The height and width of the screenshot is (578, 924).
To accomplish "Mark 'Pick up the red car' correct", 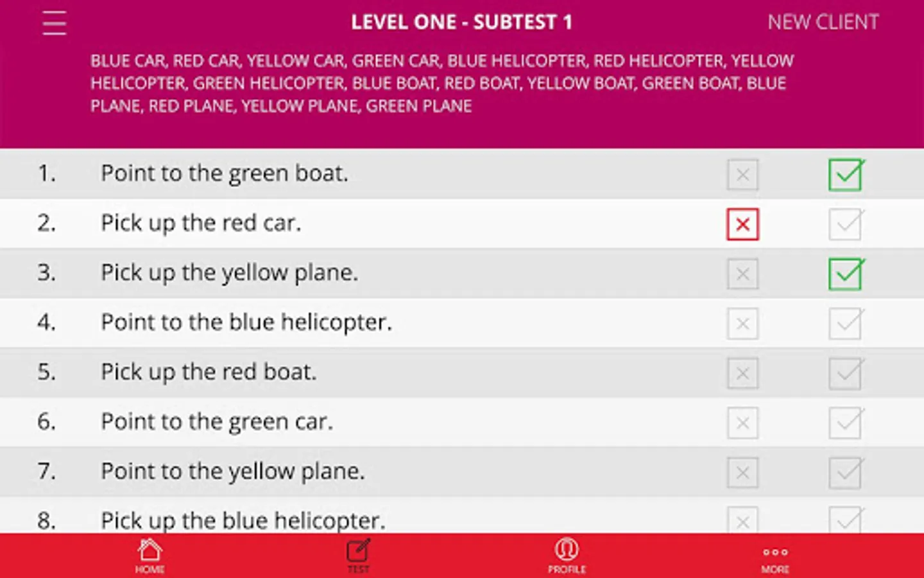I will click(x=846, y=224).
